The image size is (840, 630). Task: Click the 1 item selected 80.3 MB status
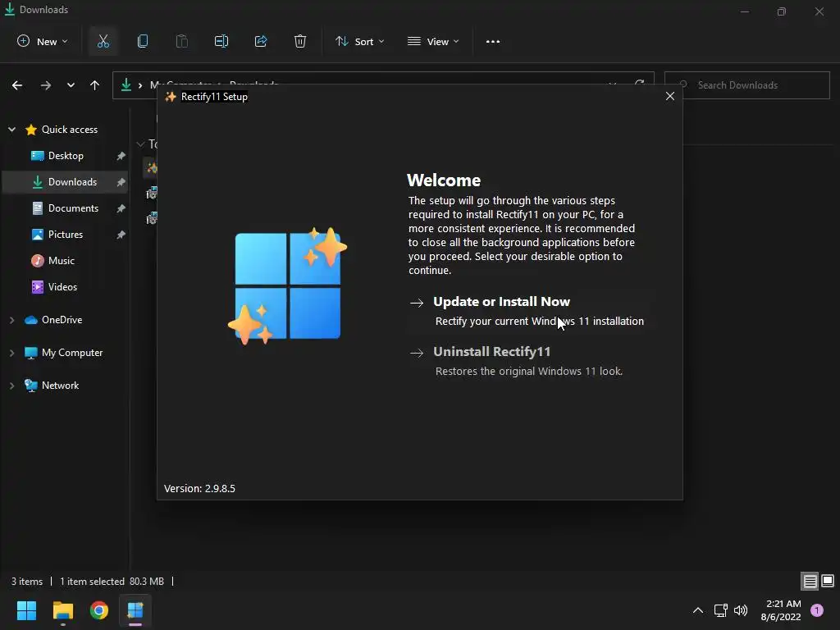[x=112, y=582]
